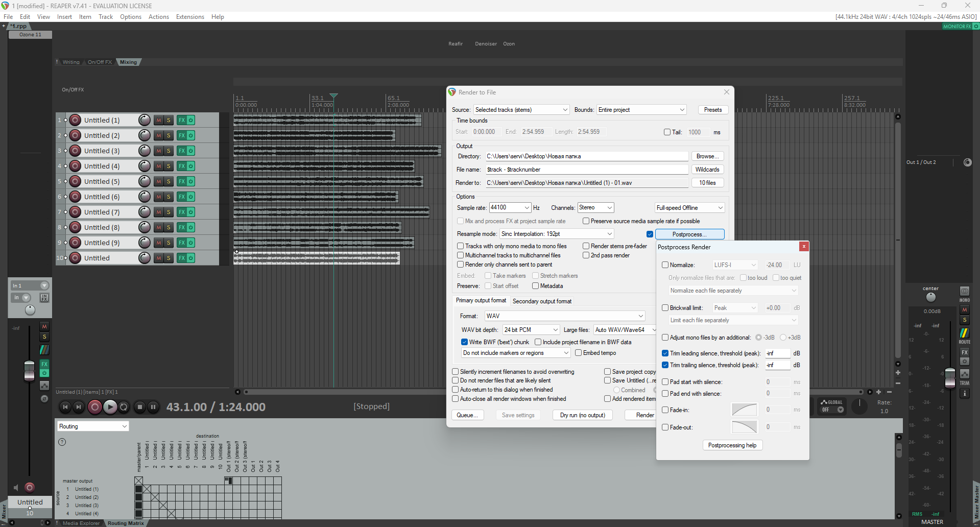This screenshot has width=980, height=527.
Task: Open FX chain for Untitled (4)
Action: point(181,166)
